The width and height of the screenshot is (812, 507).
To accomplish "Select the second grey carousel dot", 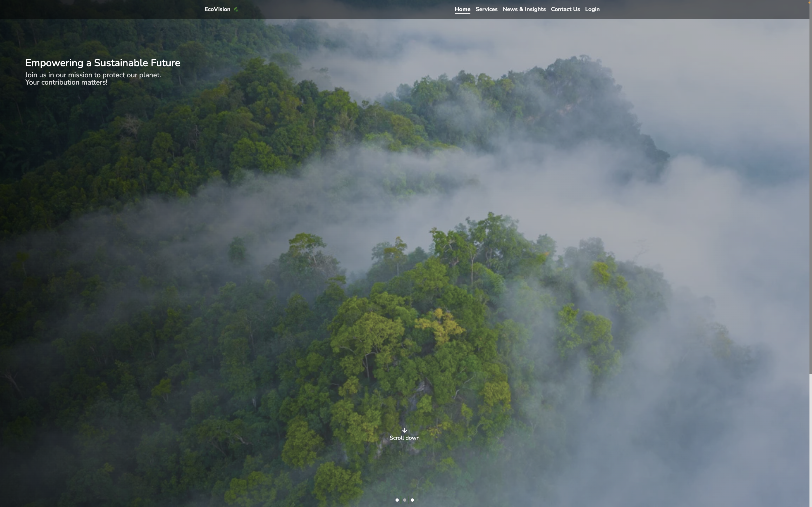I will (x=405, y=500).
